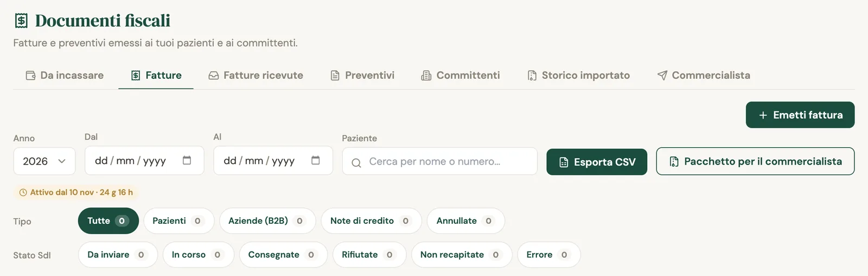Filter by Note di credito
868x276 pixels.
pyautogui.click(x=371, y=221)
